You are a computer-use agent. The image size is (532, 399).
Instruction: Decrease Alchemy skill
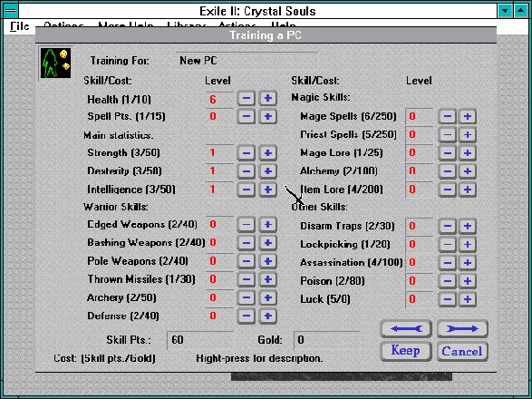click(447, 170)
